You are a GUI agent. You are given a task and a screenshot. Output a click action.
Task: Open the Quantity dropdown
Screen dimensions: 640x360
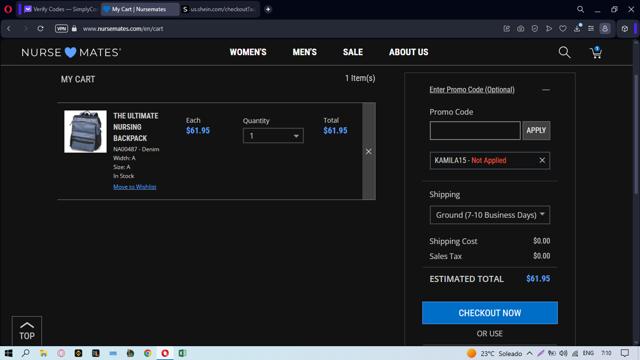273,136
